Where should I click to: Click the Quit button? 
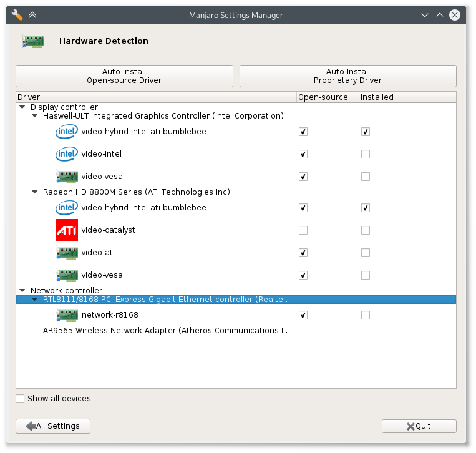point(419,426)
